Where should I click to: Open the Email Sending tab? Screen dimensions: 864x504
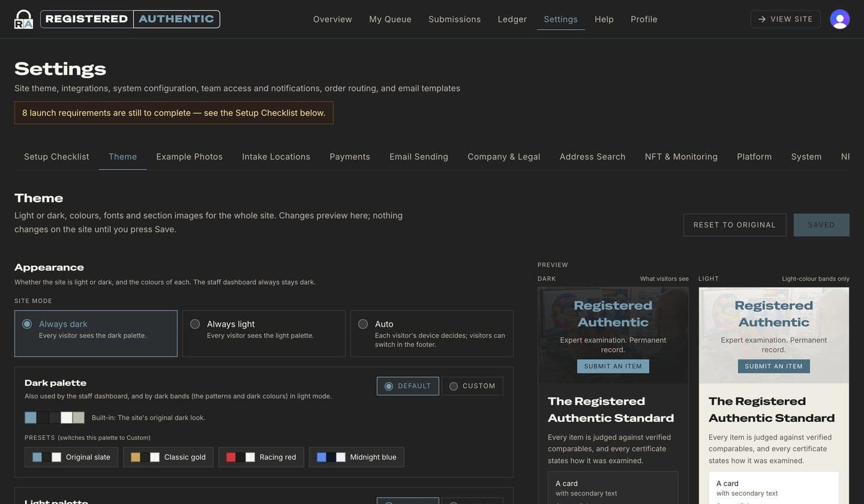point(419,157)
